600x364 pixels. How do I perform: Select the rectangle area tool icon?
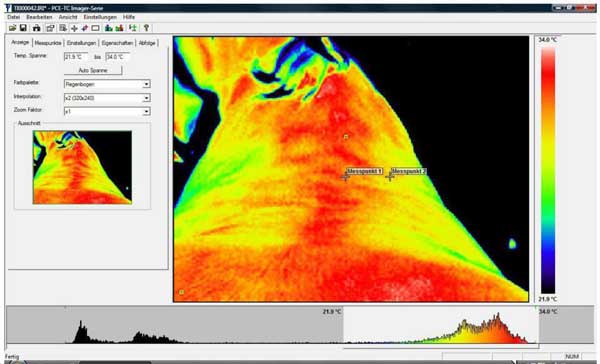tap(95, 28)
